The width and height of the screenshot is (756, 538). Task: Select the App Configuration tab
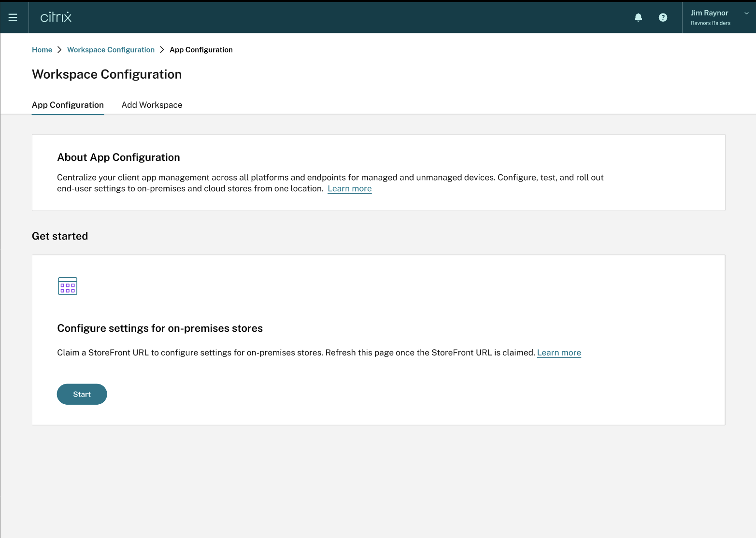coord(68,105)
